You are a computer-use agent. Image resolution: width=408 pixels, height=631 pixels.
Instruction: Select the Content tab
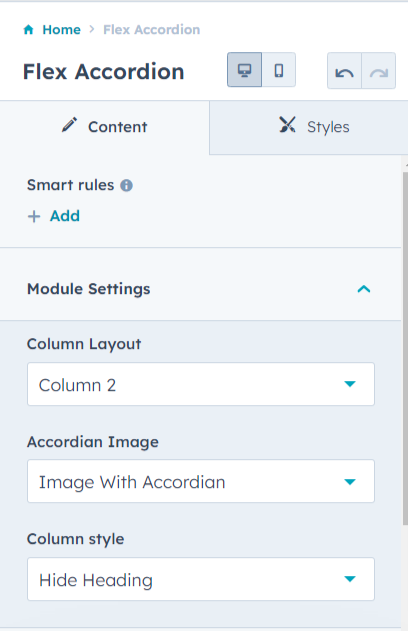(105, 128)
